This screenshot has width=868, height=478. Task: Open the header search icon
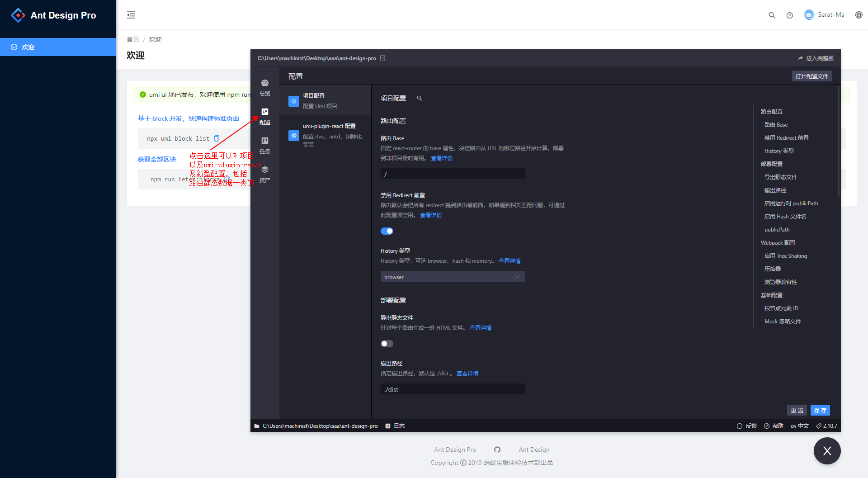(x=772, y=15)
